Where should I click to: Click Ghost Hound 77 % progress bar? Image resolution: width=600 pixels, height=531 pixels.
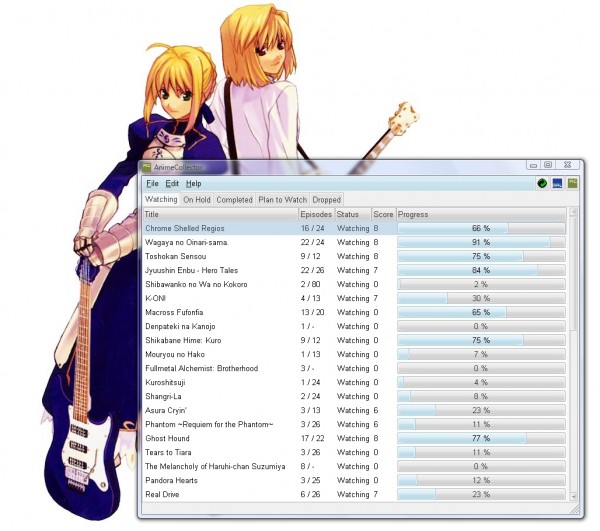481,438
